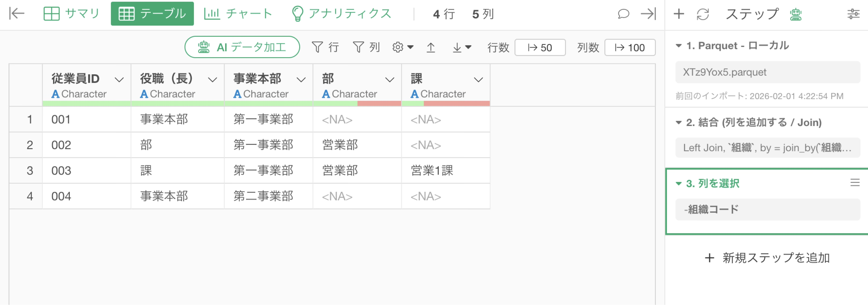
Task: Open the 従業員ID column dropdown
Action: 119,80
